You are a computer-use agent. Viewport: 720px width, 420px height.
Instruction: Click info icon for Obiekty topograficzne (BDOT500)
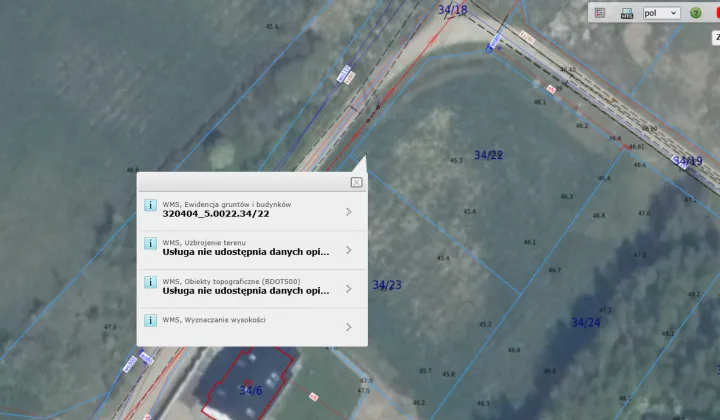click(150, 282)
